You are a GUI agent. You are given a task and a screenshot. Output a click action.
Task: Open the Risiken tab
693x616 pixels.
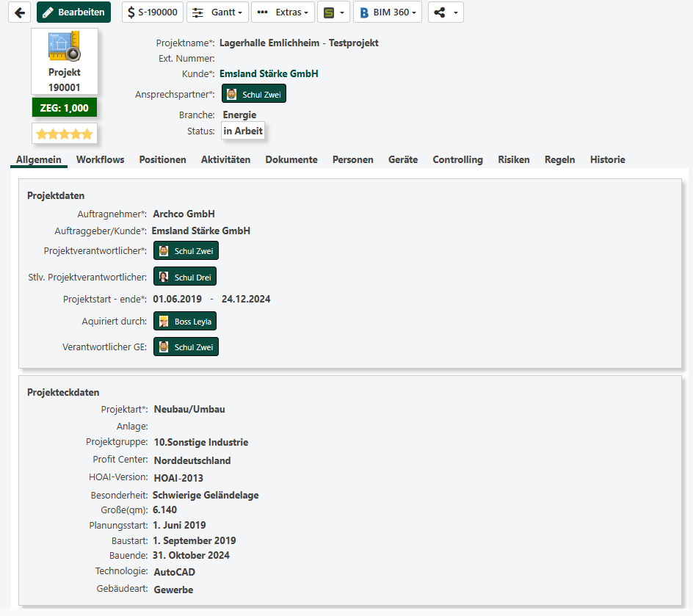point(513,159)
